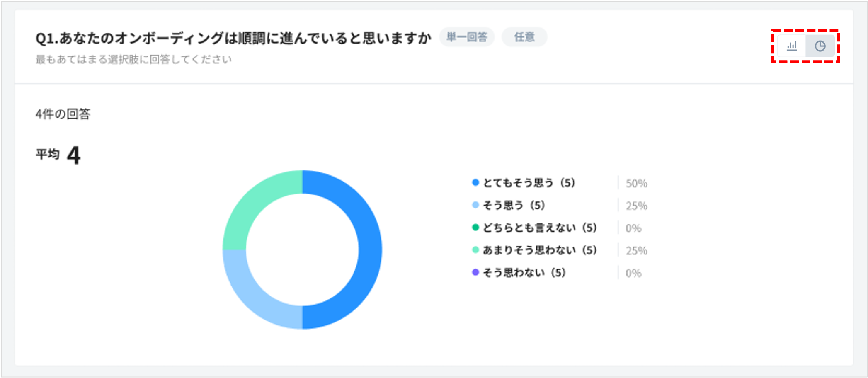
Task: Toggle the display to bar chart mode
Action: [x=792, y=46]
